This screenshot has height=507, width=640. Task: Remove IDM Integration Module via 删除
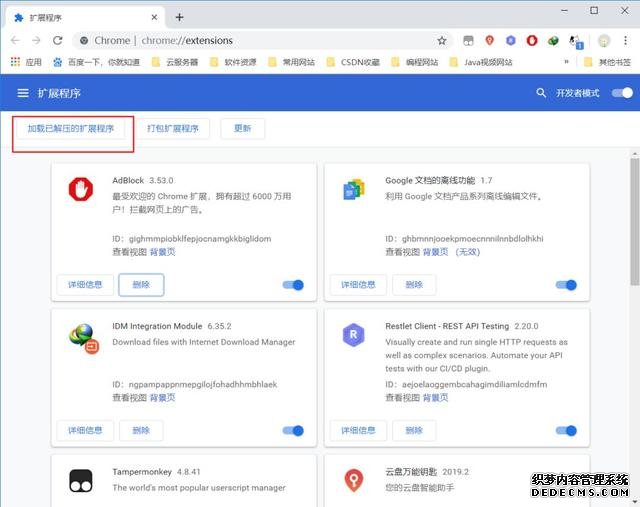point(141,430)
